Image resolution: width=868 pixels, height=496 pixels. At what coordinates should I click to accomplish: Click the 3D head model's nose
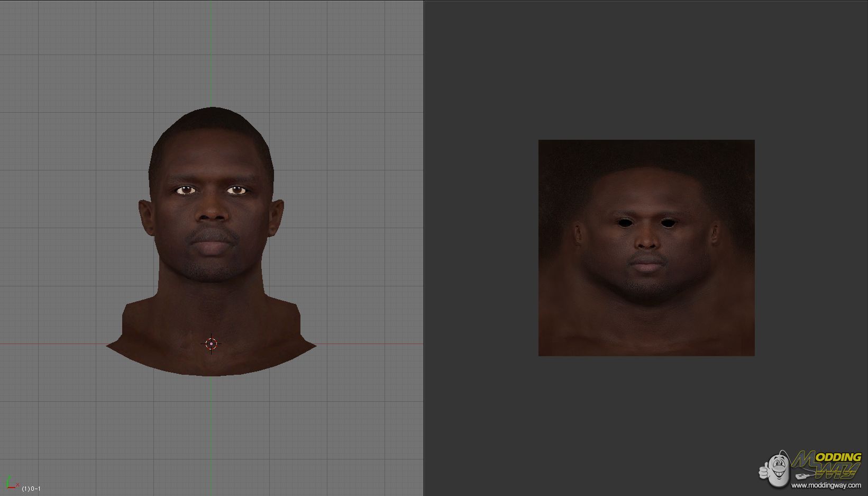[x=212, y=212]
